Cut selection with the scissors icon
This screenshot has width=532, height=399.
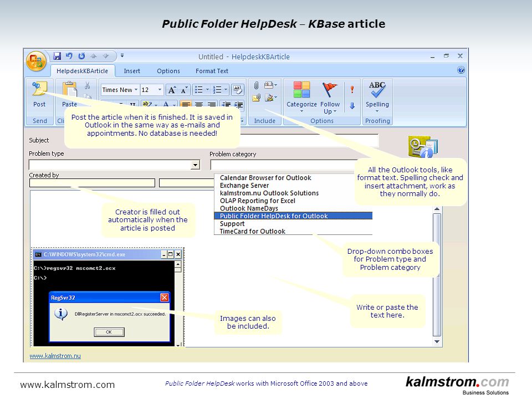(x=87, y=85)
